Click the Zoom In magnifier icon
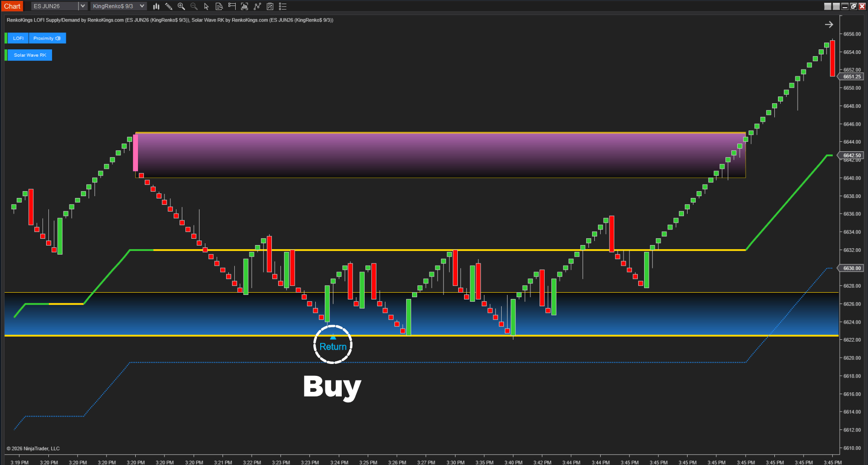 [x=181, y=6]
